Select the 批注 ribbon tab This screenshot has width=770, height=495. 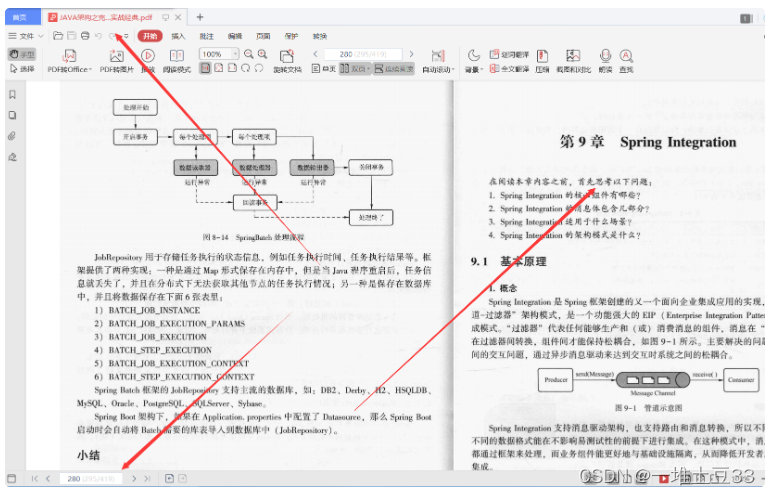206,36
